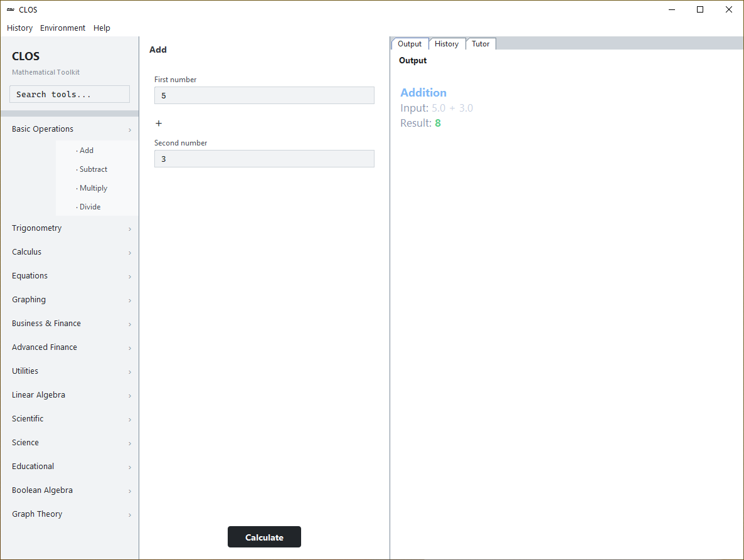Click the CLOS app icon in title bar

(11, 9)
